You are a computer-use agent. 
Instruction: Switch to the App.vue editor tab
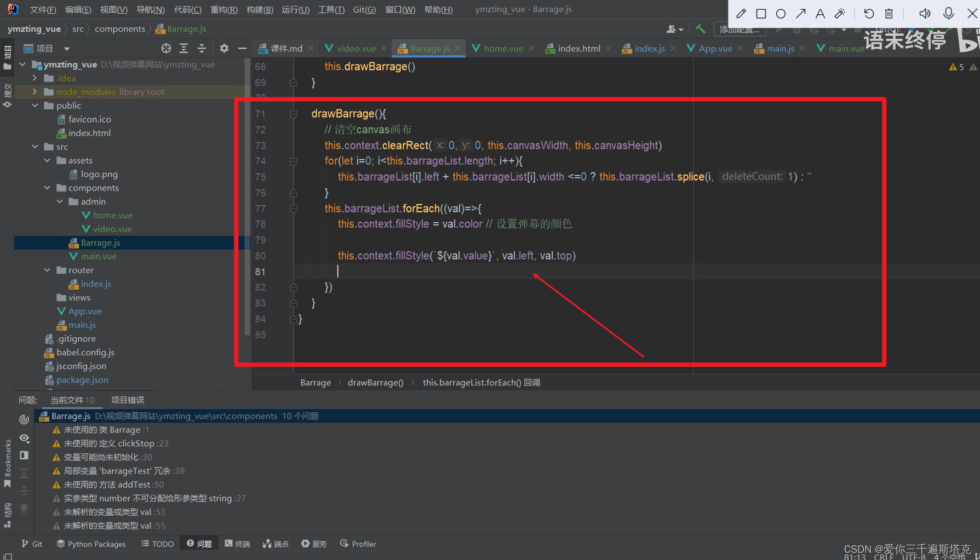click(715, 48)
